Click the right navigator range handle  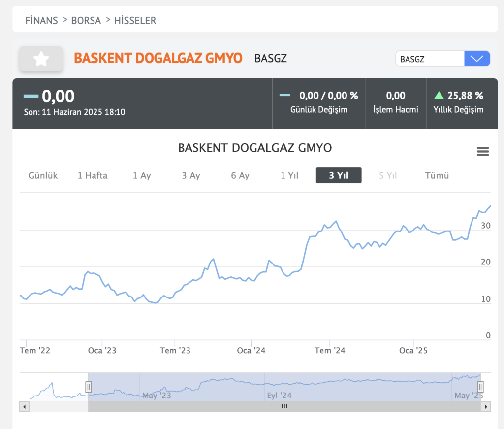[481, 386]
